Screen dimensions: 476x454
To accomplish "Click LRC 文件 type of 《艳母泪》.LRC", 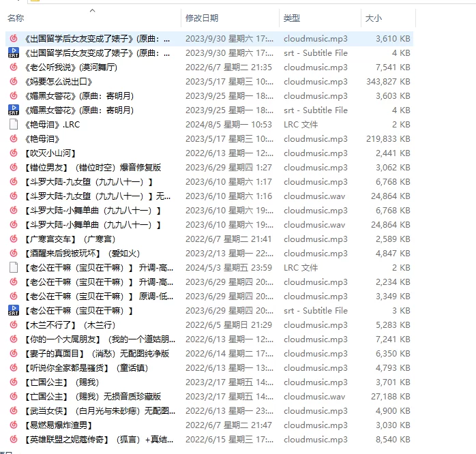I will point(301,125).
